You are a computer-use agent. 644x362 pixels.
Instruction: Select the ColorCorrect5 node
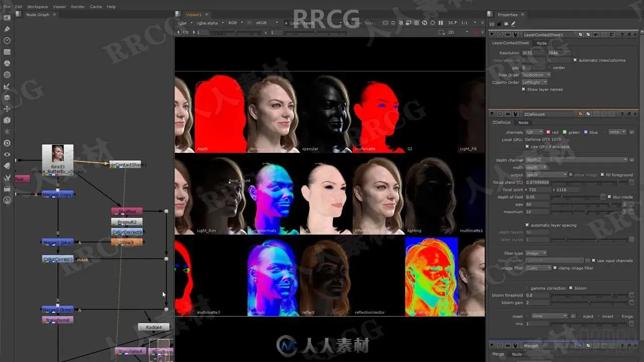58,259
